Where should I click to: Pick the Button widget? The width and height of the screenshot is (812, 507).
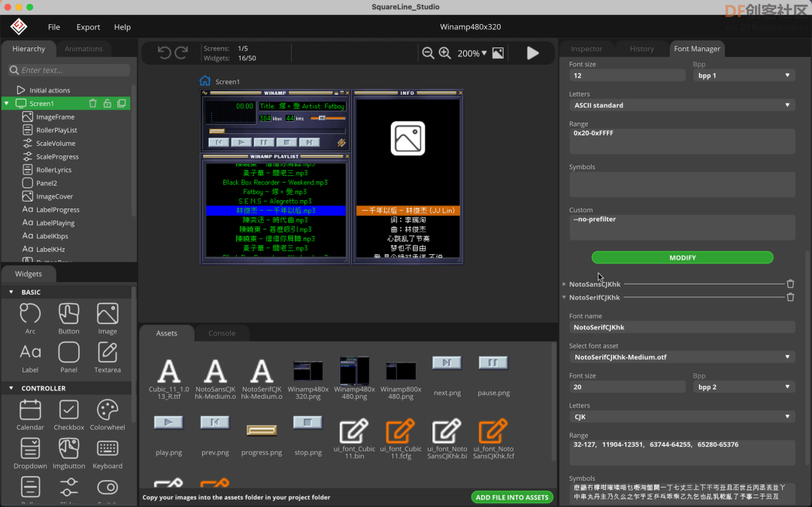(x=69, y=318)
